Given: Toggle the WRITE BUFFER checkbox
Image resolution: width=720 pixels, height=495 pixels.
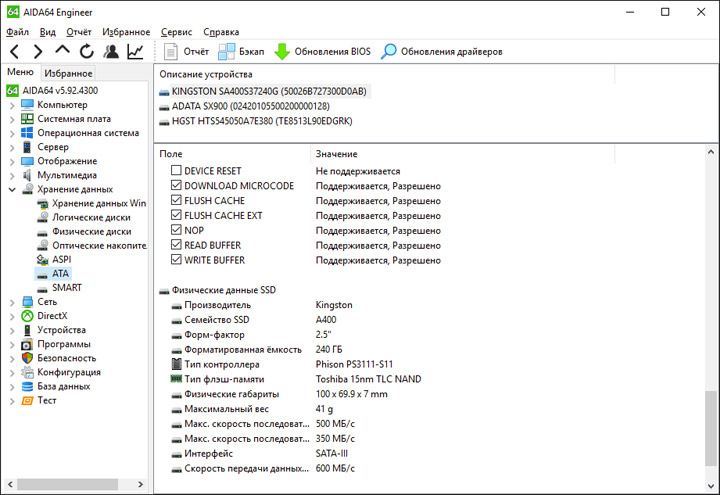Looking at the screenshot, I should pos(176,259).
